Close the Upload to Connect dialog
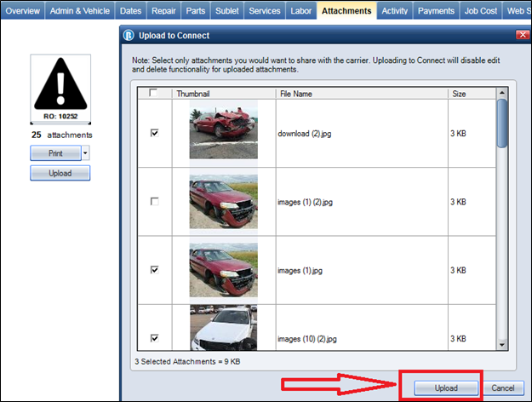Screen dimensions: 532x402 (523, 35)
